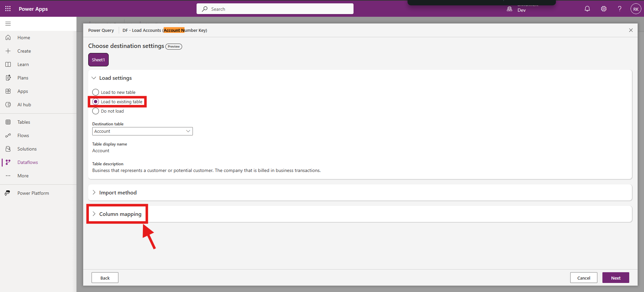Select the Load to new table option
The width and height of the screenshot is (644, 292).
(96, 92)
